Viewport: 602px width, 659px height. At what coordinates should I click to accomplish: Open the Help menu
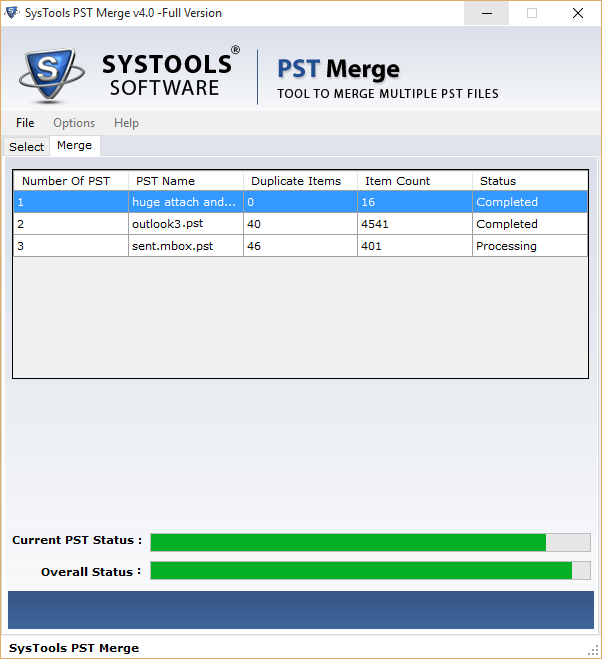[126, 123]
